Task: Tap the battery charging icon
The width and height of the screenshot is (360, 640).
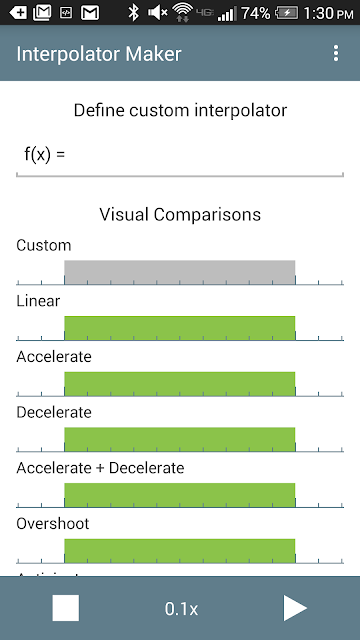Action: click(287, 13)
